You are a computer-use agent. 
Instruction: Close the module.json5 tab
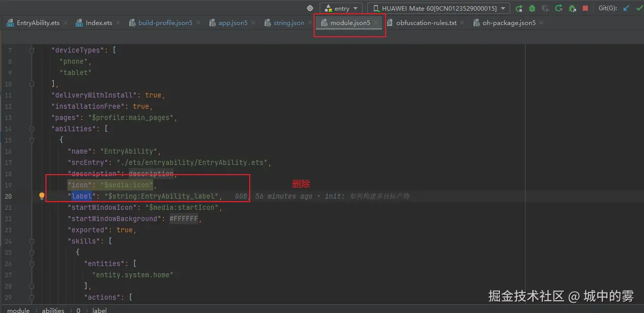pyautogui.click(x=375, y=23)
